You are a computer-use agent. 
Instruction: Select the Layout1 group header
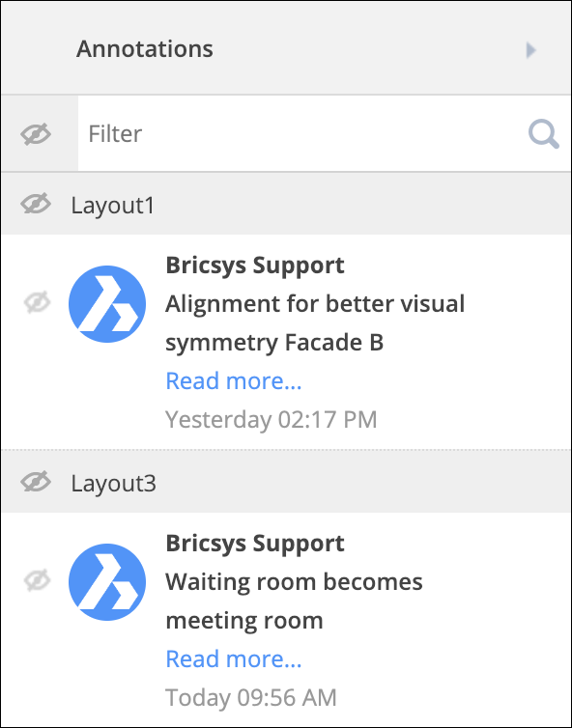pos(286,205)
